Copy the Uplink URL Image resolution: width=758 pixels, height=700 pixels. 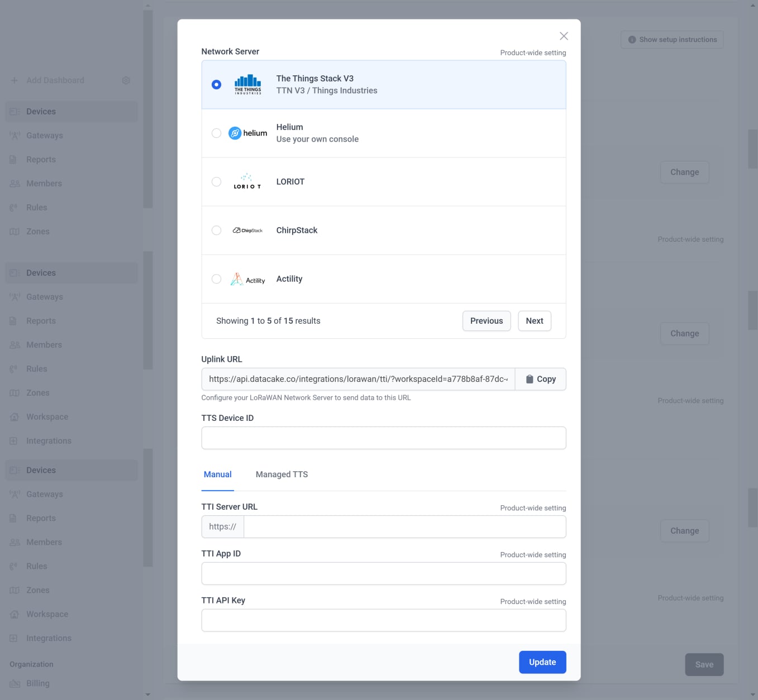540,379
